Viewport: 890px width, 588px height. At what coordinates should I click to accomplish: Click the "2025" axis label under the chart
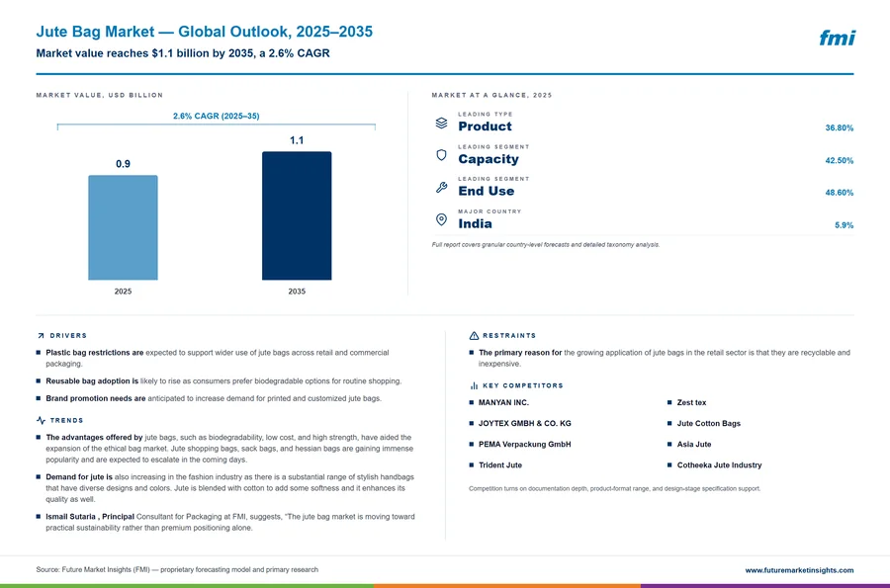124,292
